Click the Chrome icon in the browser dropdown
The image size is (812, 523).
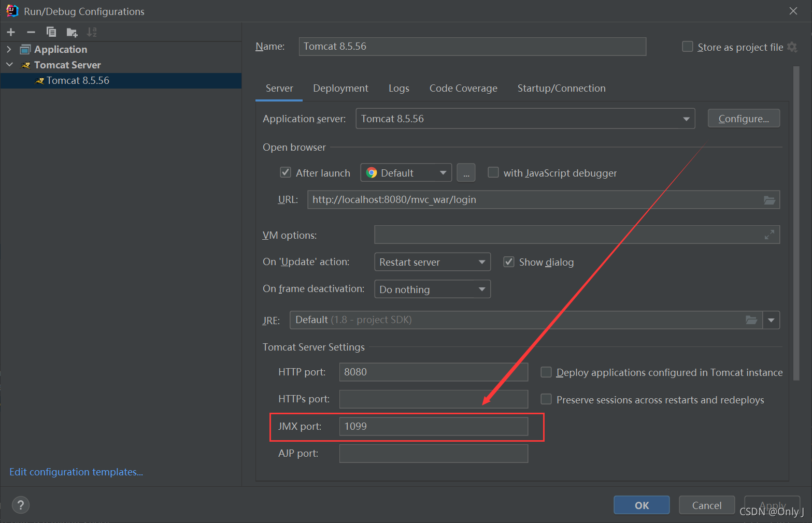pos(372,173)
